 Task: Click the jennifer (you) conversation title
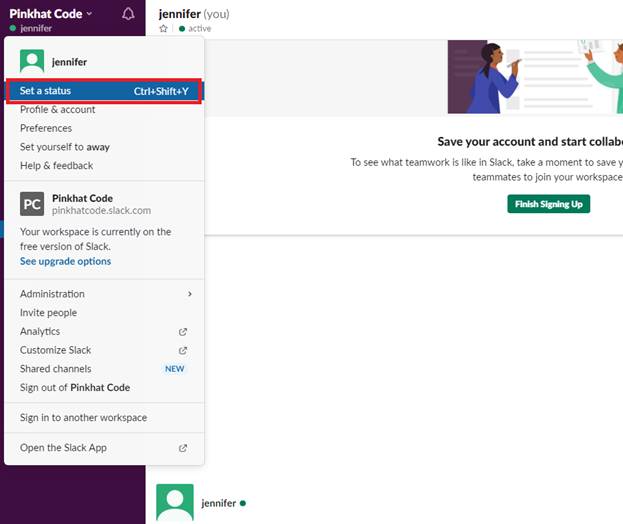194,14
